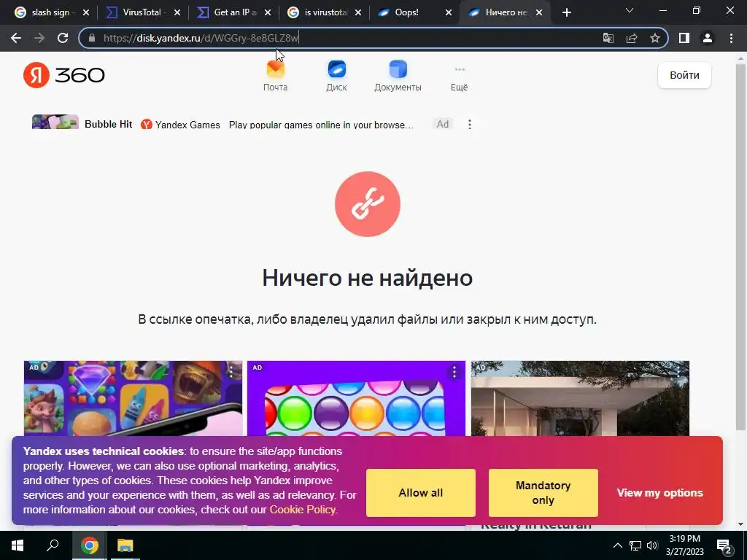Click the Войти login button

click(684, 75)
